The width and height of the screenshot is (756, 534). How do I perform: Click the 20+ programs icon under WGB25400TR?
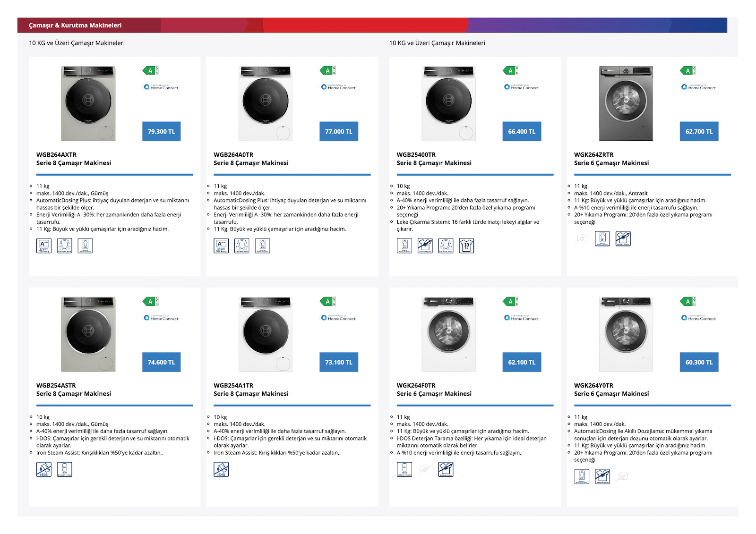pos(404,246)
